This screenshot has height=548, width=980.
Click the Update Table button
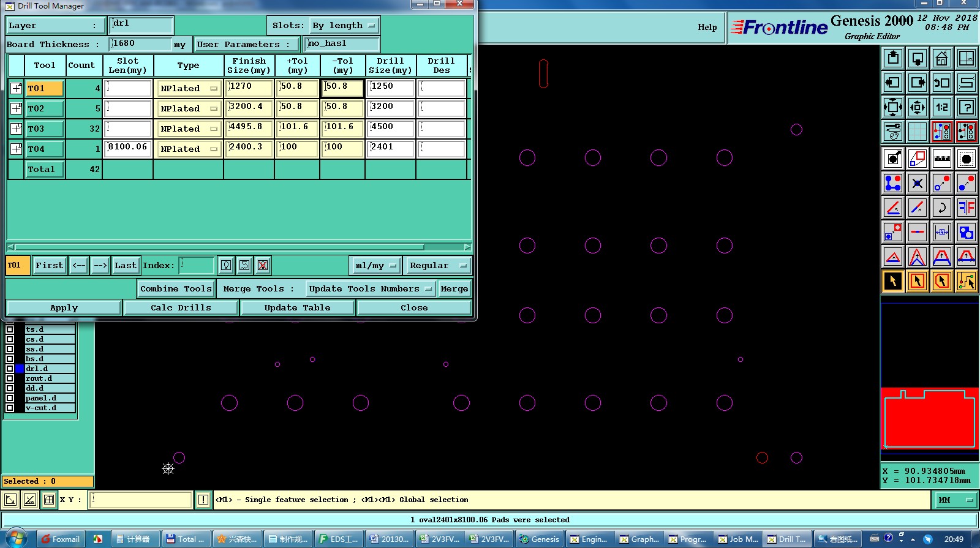(297, 307)
